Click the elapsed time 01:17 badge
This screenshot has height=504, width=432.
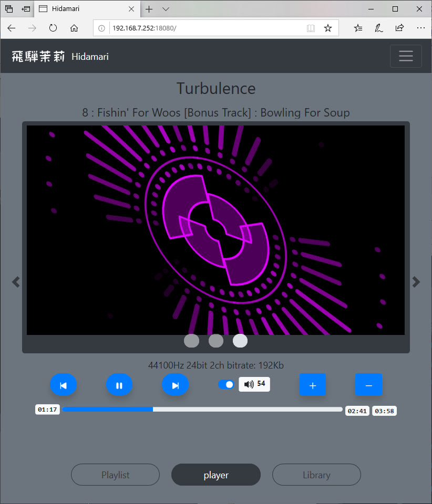(47, 409)
